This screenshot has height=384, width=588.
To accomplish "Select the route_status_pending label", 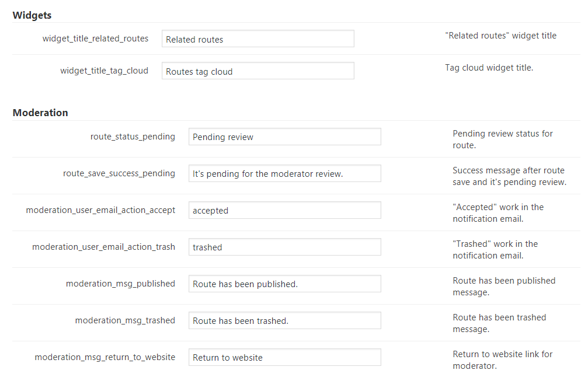I will (x=133, y=137).
